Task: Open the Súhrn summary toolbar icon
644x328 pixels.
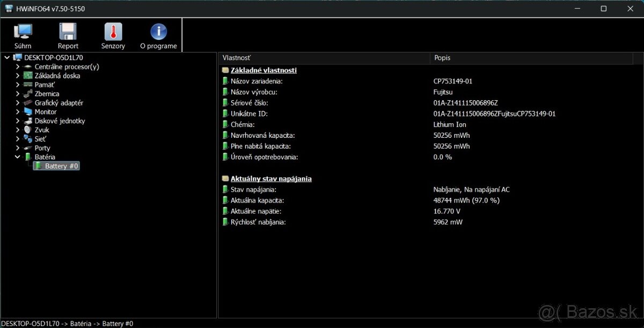Action: pyautogui.click(x=23, y=36)
